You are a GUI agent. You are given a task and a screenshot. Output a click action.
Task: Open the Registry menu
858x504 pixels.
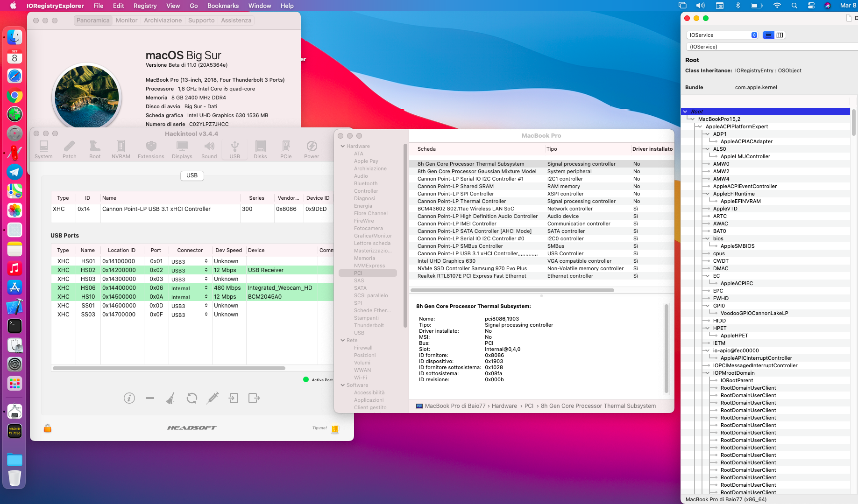pyautogui.click(x=145, y=6)
